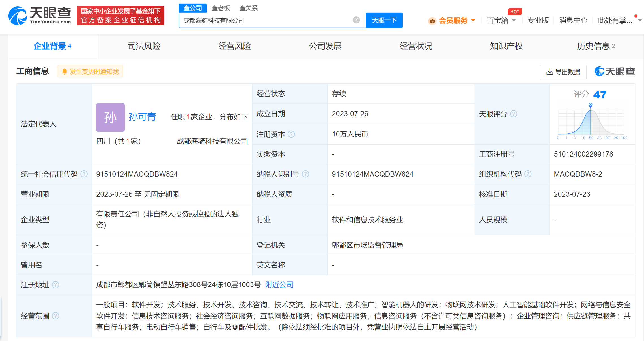Open the 附近公司 link

(x=279, y=284)
